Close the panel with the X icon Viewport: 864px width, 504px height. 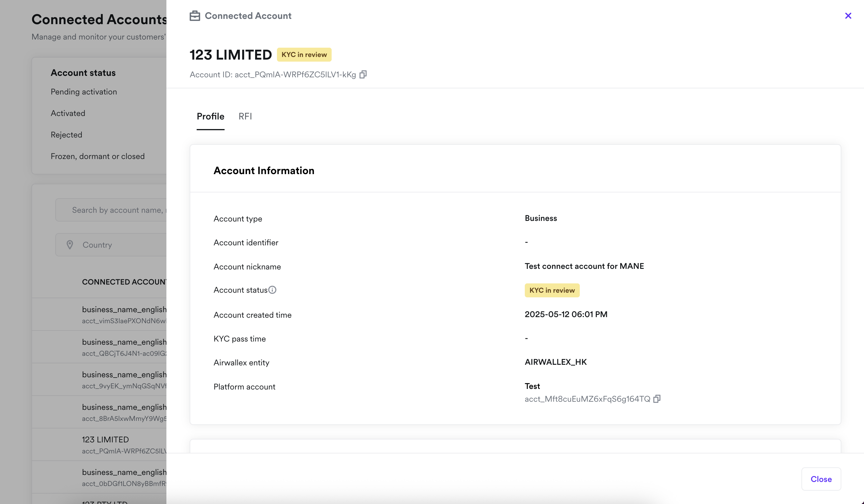(848, 16)
